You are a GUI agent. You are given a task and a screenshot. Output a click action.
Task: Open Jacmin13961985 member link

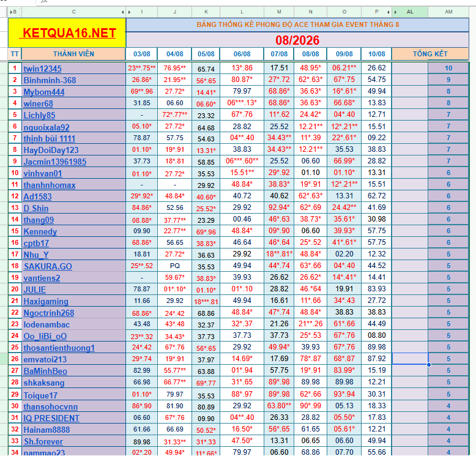pos(55,162)
